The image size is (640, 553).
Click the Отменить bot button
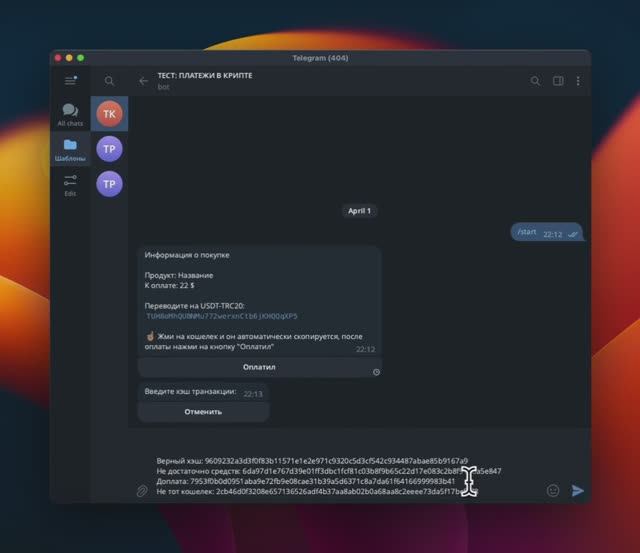click(203, 412)
